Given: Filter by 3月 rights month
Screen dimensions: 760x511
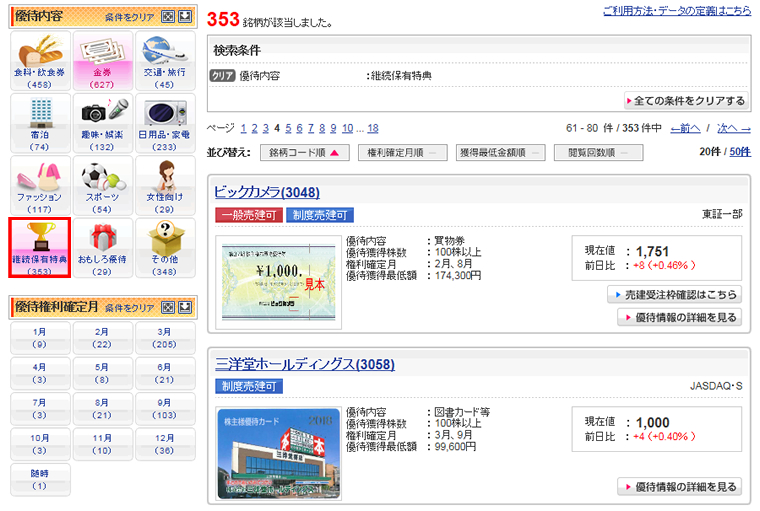Looking at the screenshot, I should 165,338.
